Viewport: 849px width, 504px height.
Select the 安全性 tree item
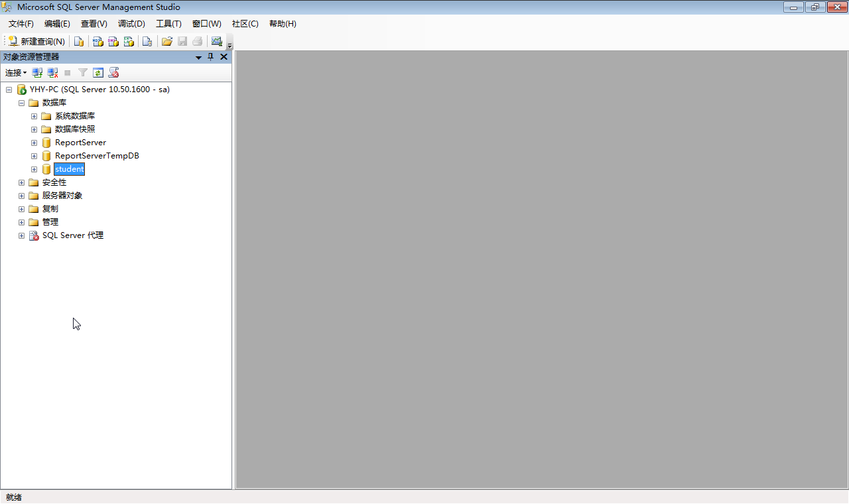pyautogui.click(x=54, y=182)
